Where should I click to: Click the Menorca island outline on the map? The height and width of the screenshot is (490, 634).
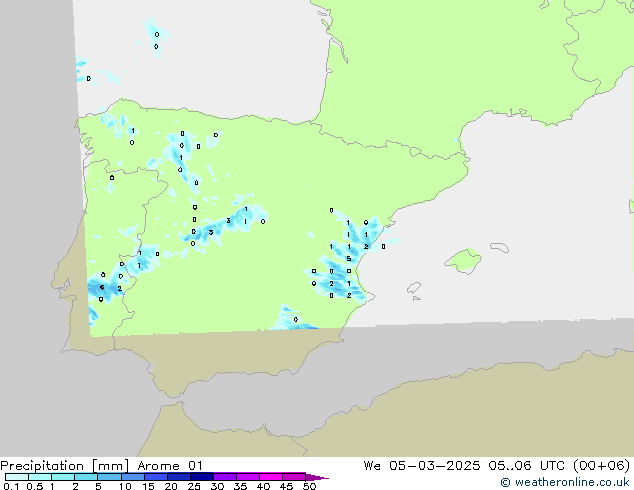click(x=499, y=247)
